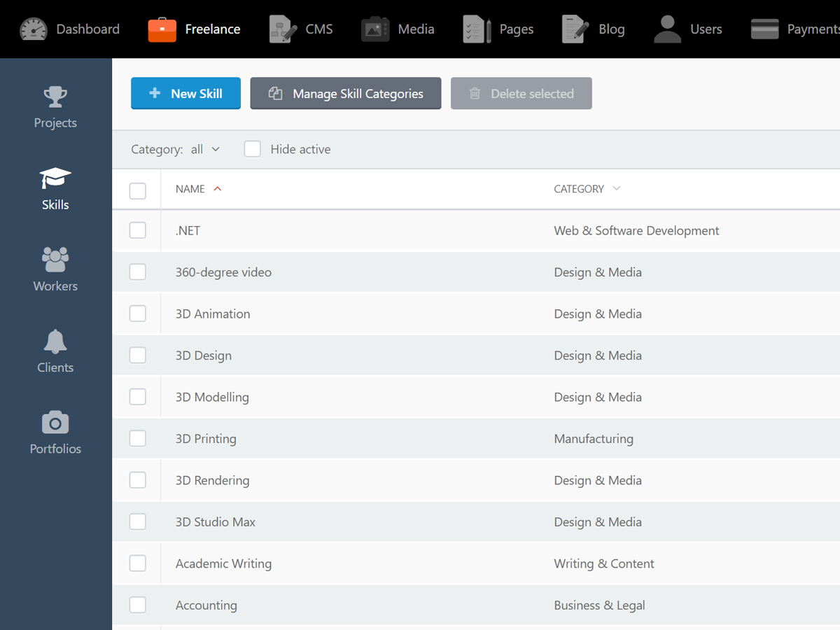
Task: Click the Workers group icon
Action: pyautogui.click(x=55, y=260)
